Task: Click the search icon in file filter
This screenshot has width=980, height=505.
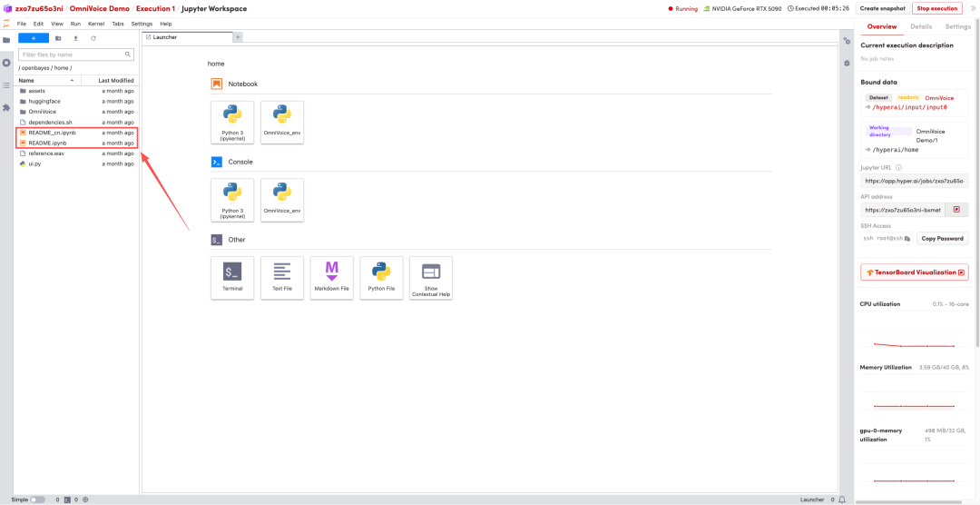Action: click(128, 54)
